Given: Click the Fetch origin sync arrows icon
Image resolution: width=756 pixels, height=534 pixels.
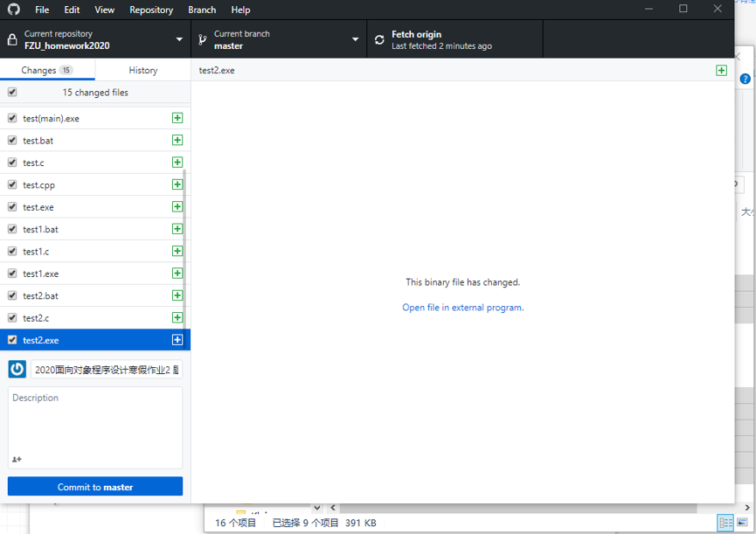Looking at the screenshot, I should 379,40.
